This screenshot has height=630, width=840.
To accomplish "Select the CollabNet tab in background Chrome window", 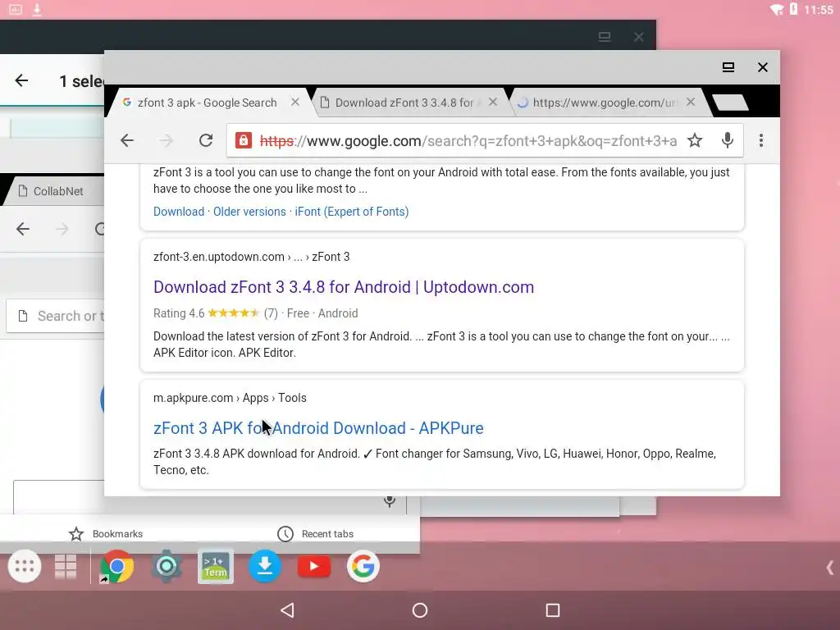I will (58, 191).
